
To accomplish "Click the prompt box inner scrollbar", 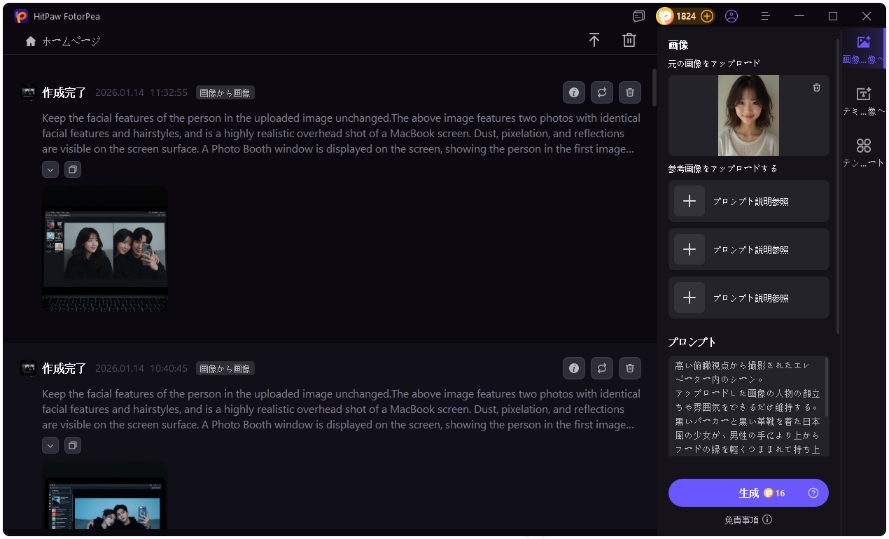I will pos(827,388).
